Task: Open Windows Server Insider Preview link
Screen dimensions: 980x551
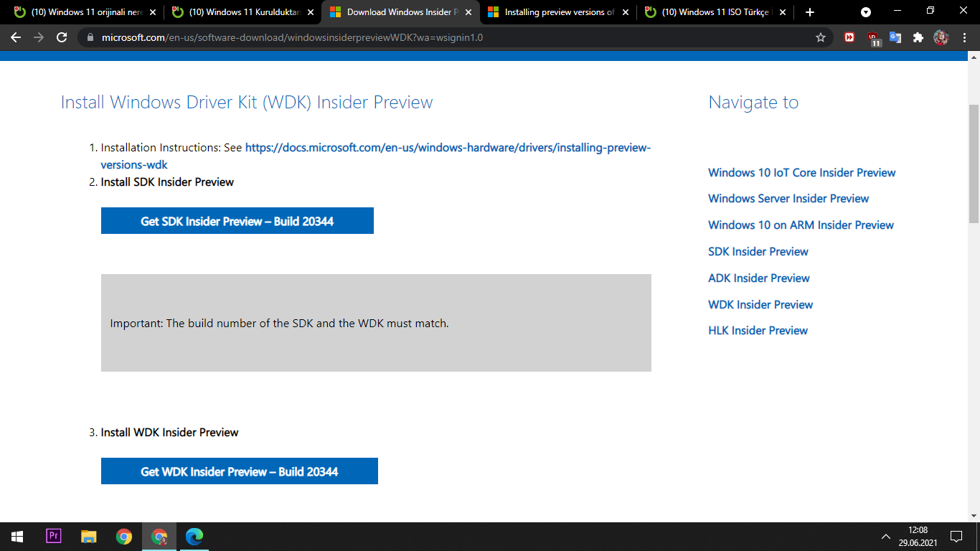Action: [788, 199]
